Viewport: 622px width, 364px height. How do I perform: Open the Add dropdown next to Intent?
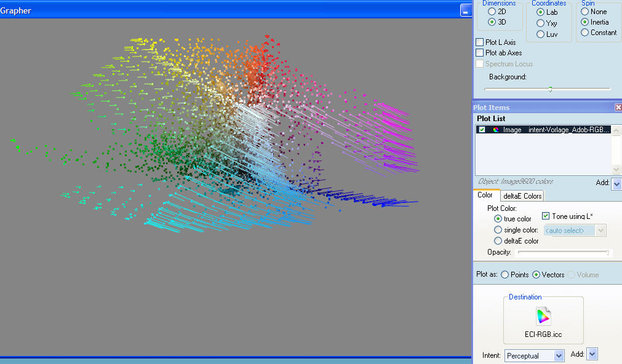pyautogui.click(x=592, y=354)
